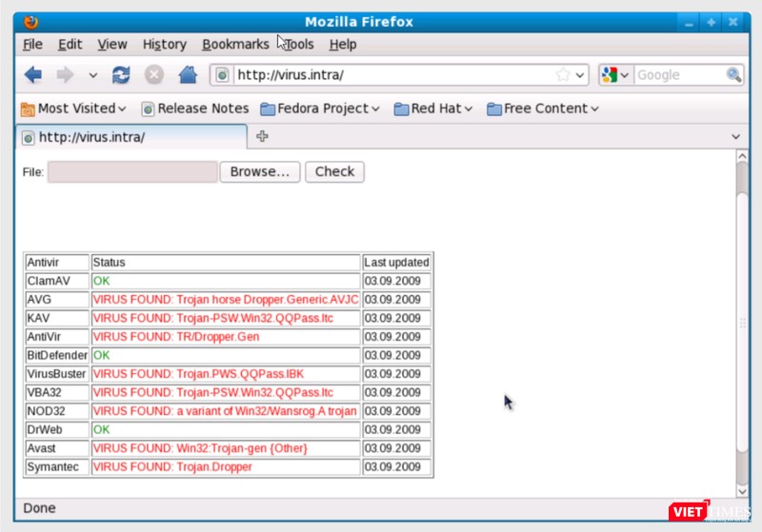Go to the Home page icon
The height and width of the screenshot is (532, 762).
coord(188,75)
